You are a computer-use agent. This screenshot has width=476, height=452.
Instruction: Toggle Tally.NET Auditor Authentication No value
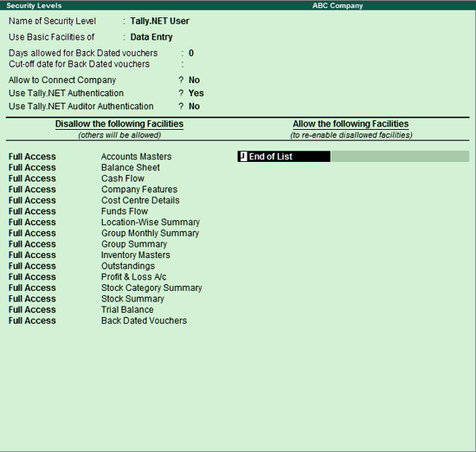194,107
